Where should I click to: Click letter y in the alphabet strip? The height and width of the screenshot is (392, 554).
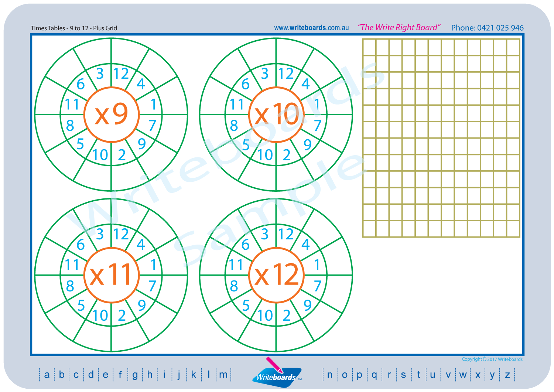492,375
